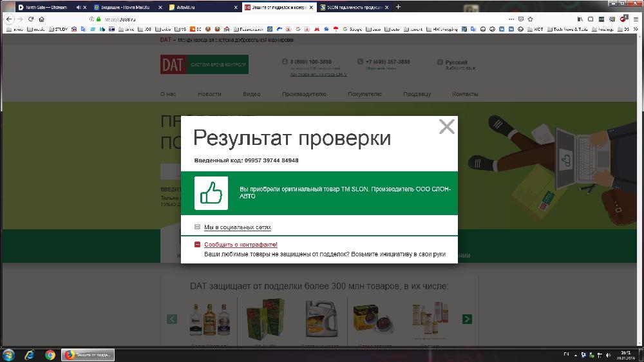Click the green padlock security icon
This screenshot has height=362, width=644.
point(99,19)
